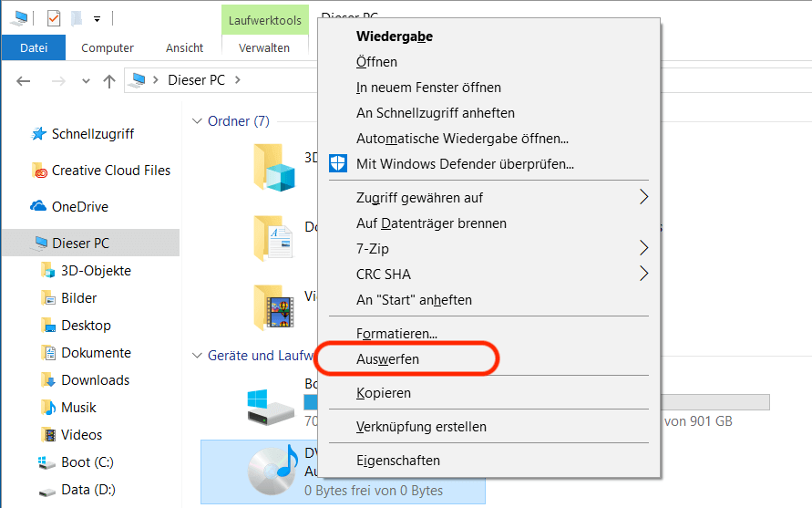Select An Schnellzugriff anheften

[x=488, y=112]
